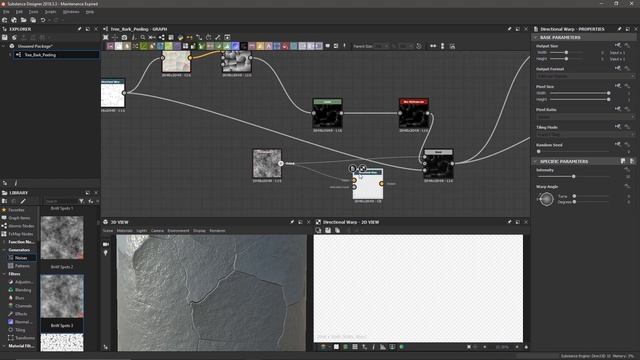Click the horizontal align nodes icon
The width and height of the screenshot is (640, 360).
(433, 46)
